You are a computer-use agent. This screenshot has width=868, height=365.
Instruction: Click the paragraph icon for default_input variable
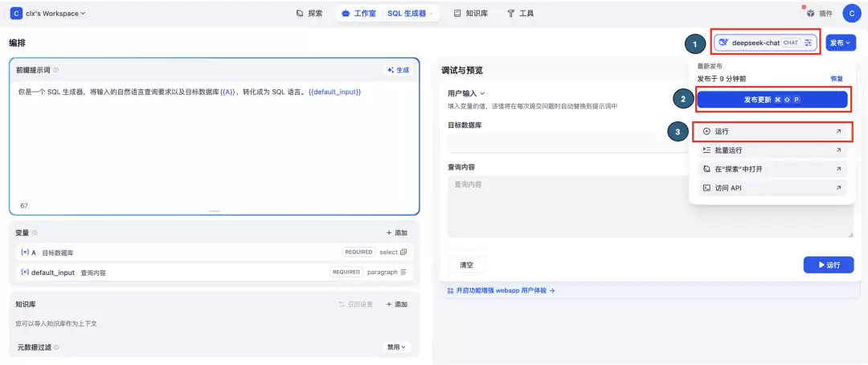pyautogui.click(x=403, y=272)
